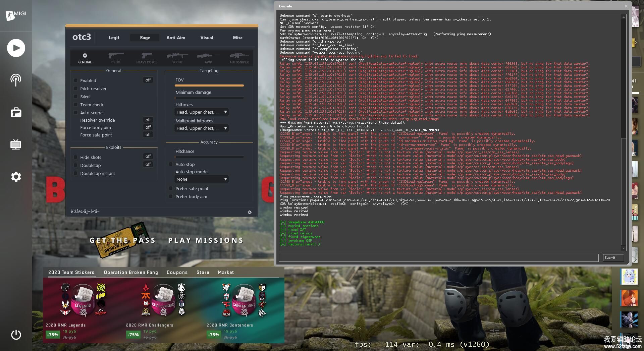Switch to the Visual tab
The height and width of the screenshot is (351, 644).
pos(207,38)
